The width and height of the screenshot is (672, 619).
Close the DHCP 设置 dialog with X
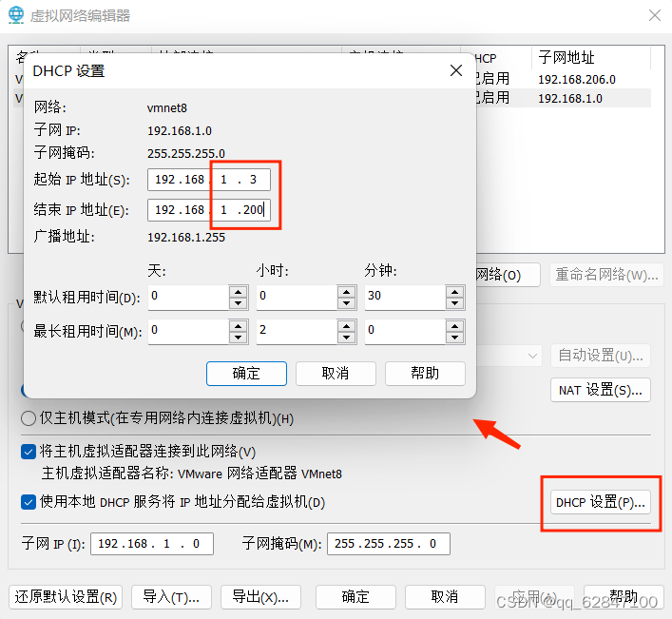coord(456,70)
